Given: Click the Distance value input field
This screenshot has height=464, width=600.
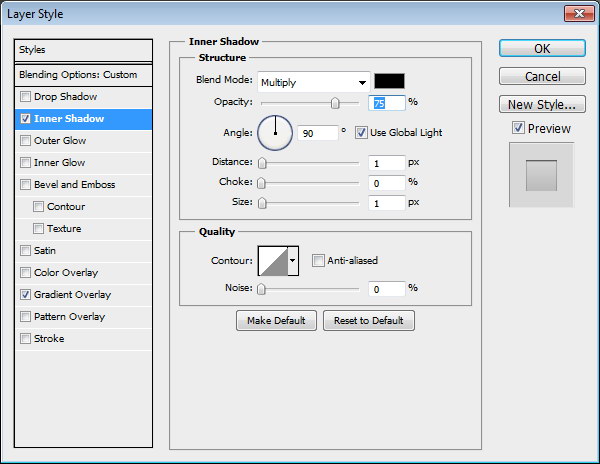Looking at the screenshot, I should (385, 163).
